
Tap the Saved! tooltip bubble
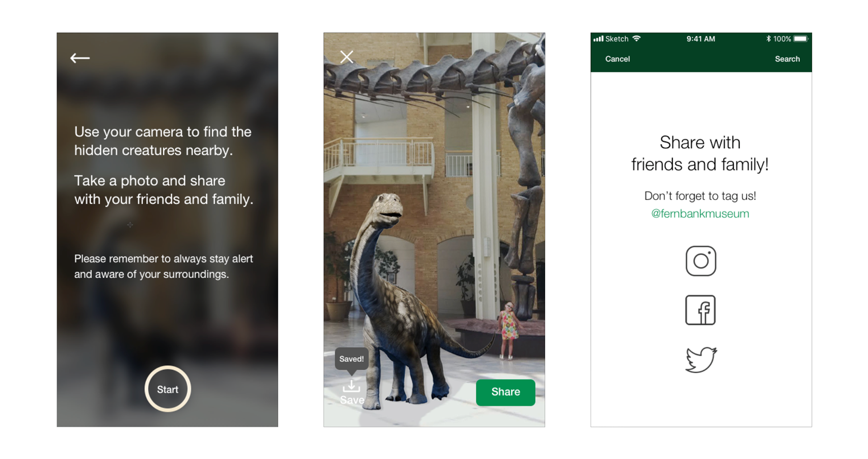coord(351,360)
